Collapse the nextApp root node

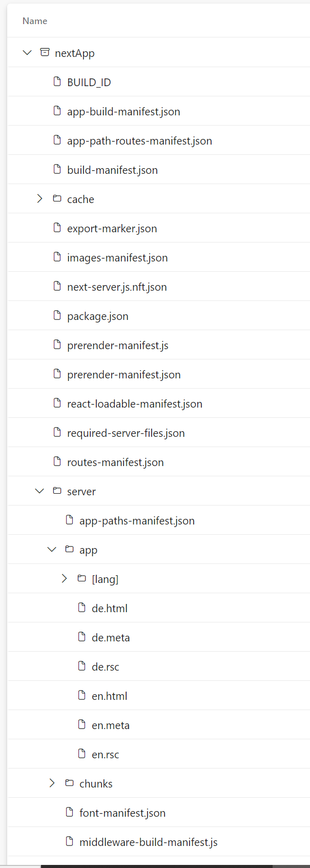pyautogui.click(x=27, y=52)
